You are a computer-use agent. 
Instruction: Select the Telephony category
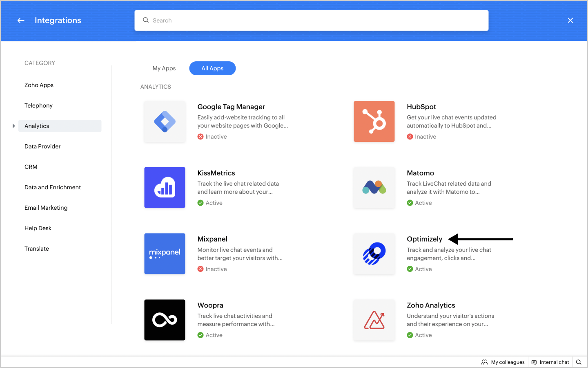click(38, 105)
